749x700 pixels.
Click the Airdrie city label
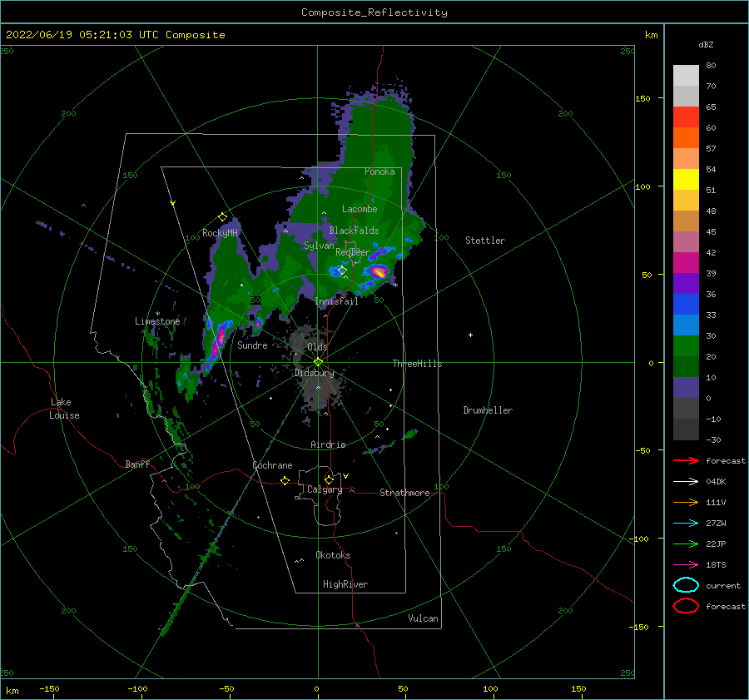tap(328, 444)
